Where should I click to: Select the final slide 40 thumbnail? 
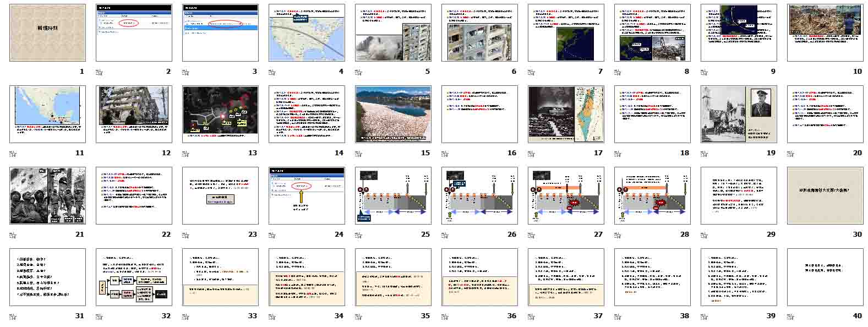coord(825,277)
